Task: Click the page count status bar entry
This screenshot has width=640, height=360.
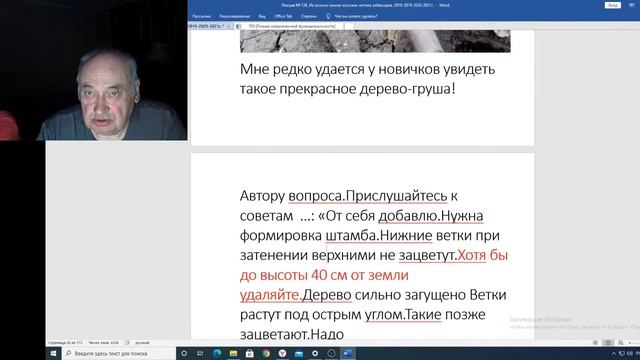Action: click(65, 343)
